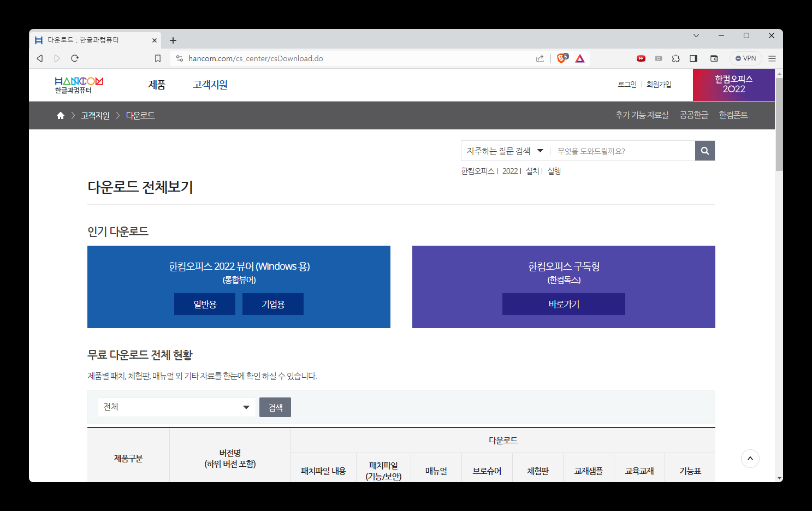The image size is (812, 511).
Task: Open a new tab with plus icon
Action: click(173, 40)
